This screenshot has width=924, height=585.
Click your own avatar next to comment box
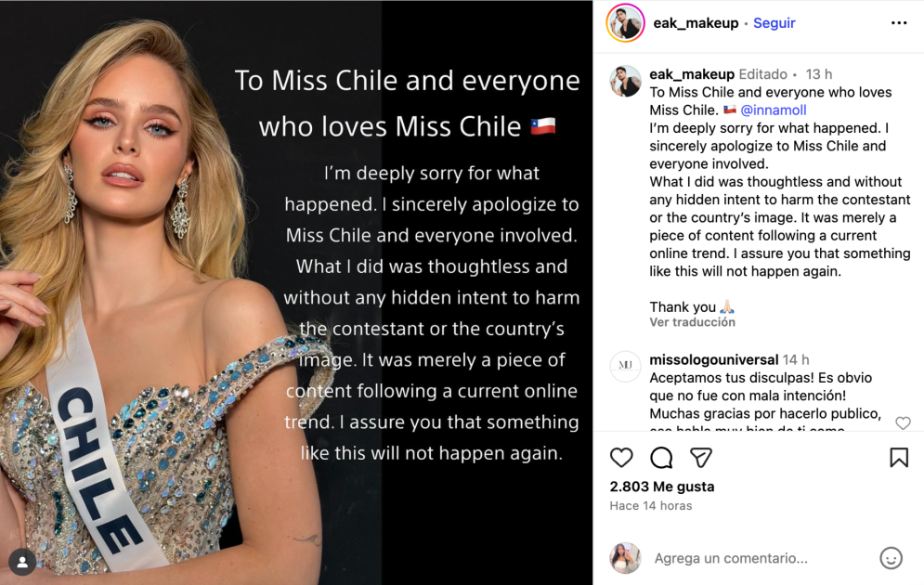click(x=625, y=558)
